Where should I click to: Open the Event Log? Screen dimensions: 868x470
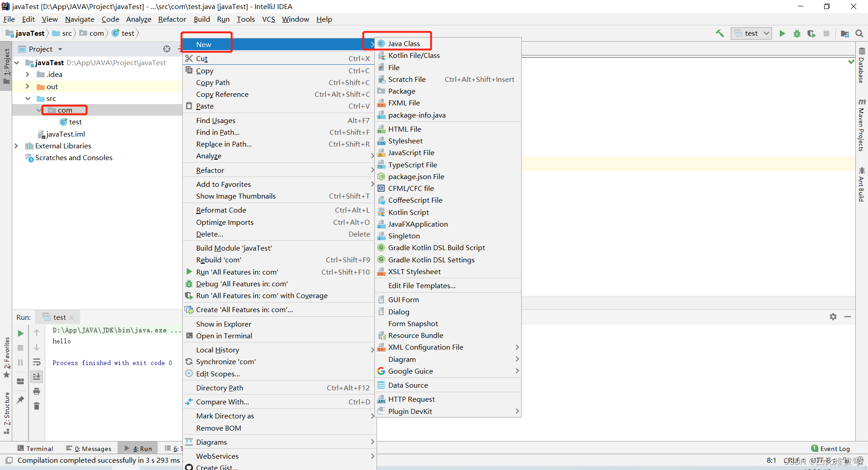[831, 449]
